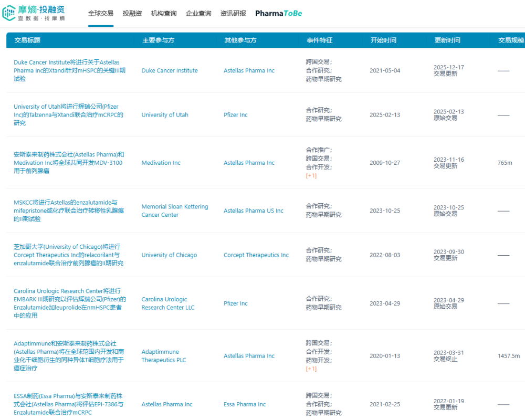
Task: Click update date 2023-03-31 交易终止
Action: 449,356
